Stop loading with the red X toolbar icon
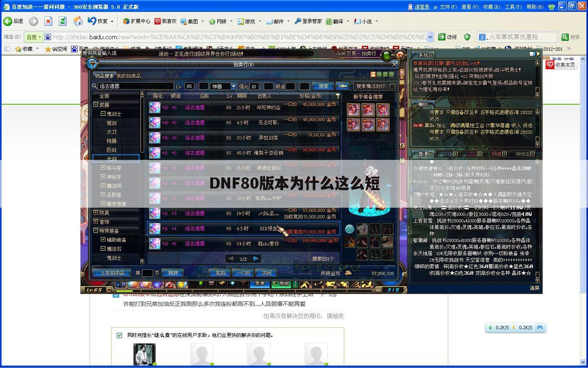Viewport: 588px width, 368px height. pyautogui.click(x=48, y=21)
